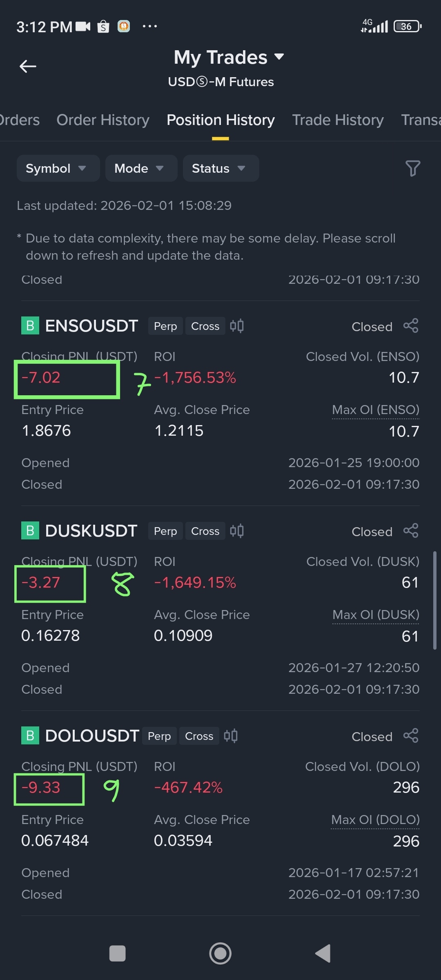
Task: Open ENSOUSDT candlestick chart icon
Action: [x=237, y=326]
